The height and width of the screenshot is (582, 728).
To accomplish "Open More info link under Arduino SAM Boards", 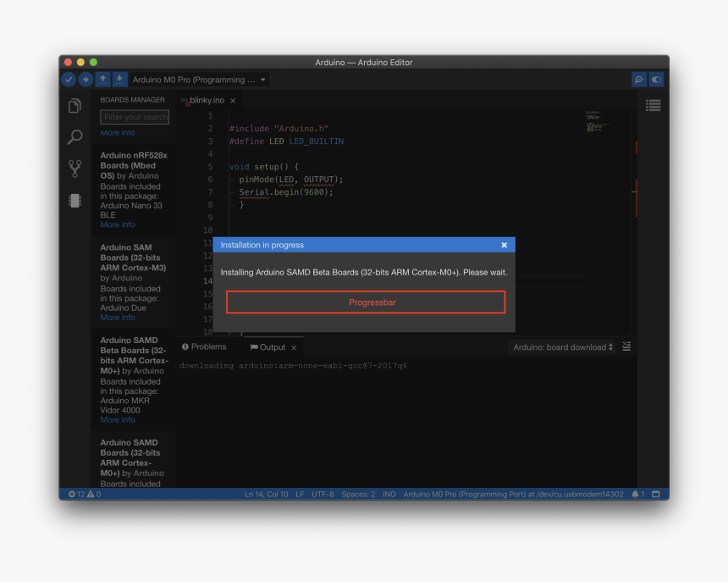I will coord(118,318).
